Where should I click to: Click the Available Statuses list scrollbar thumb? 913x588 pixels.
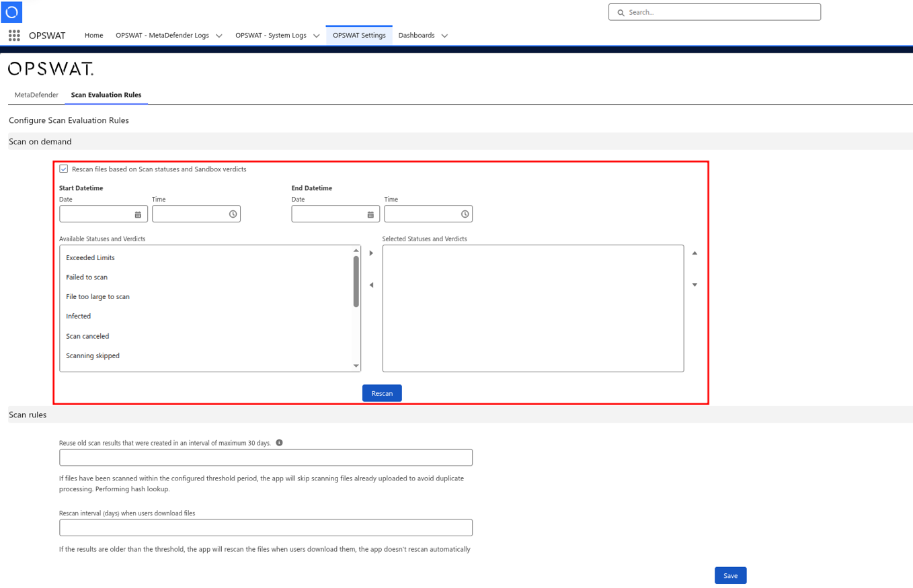click(x=356, y=282)
